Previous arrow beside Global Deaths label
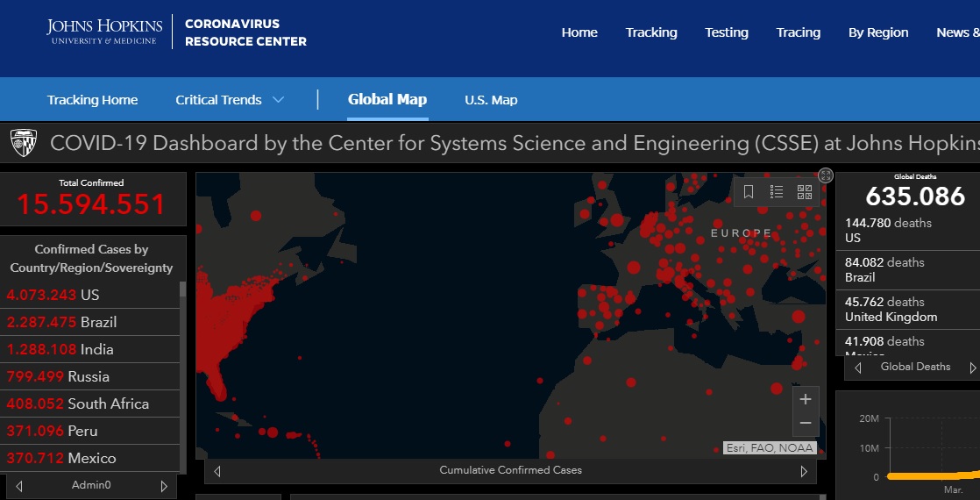 coord(857,368)
